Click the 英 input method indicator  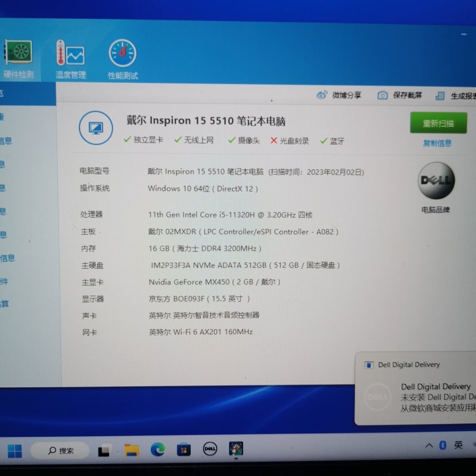point(458,445)
